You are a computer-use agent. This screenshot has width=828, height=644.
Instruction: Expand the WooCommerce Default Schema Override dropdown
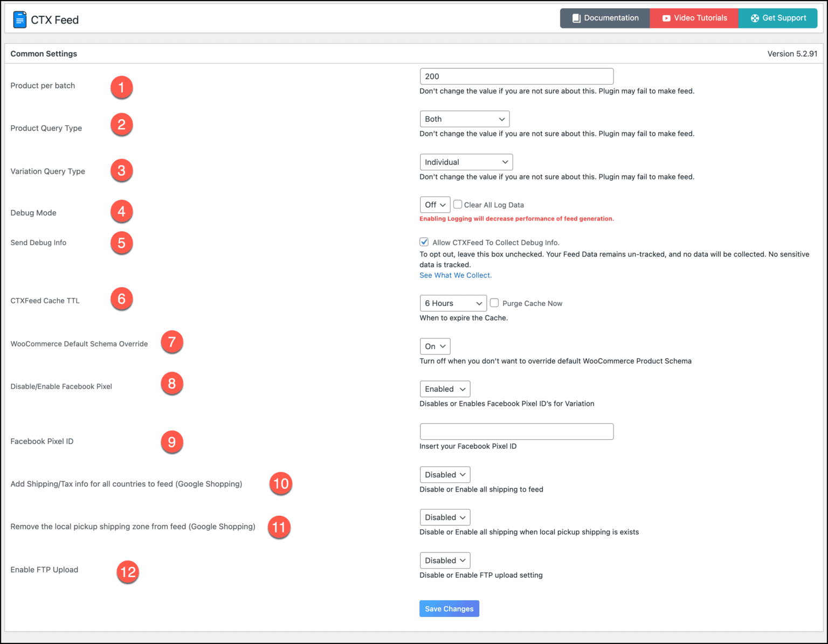[434, 346]
